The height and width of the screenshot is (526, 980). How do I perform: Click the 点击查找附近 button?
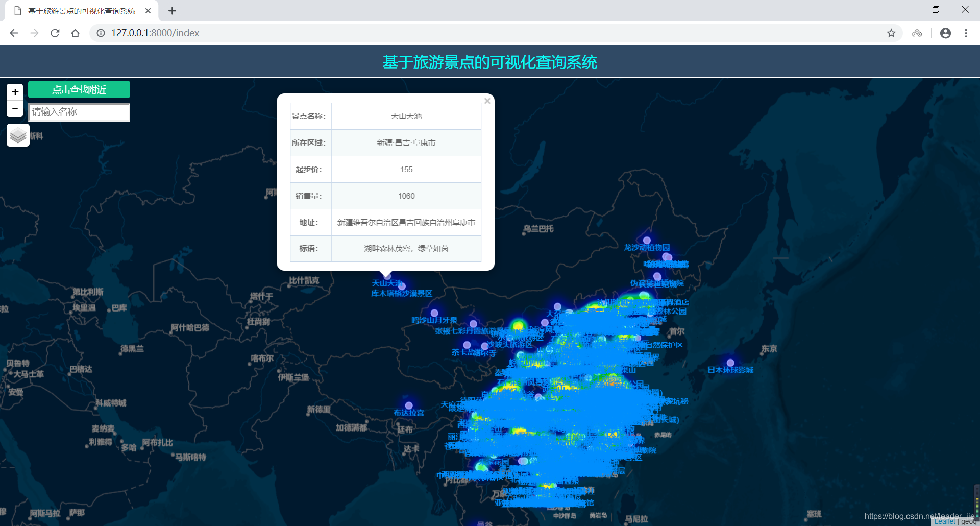coord(79,89)
